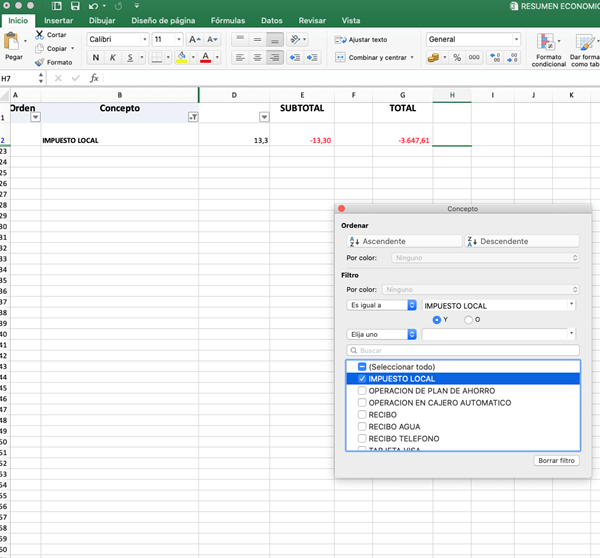Viewport: 600px width, 558px height.
Task: Click the Cortar scissors icon
Action: click(39, 35)
